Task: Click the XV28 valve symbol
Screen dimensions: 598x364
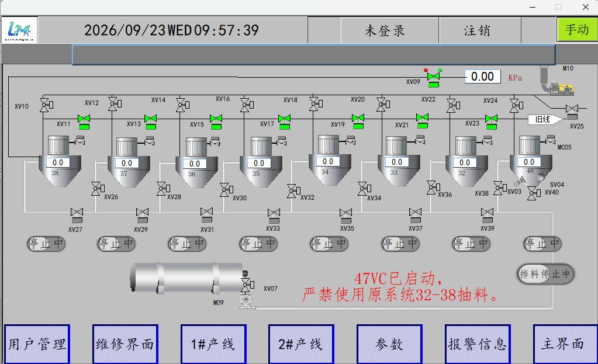Action: 164,189
